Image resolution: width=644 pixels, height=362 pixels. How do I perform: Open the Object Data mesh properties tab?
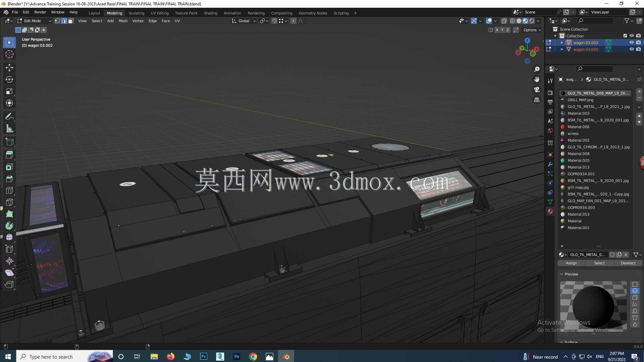[x=550, y=202]
